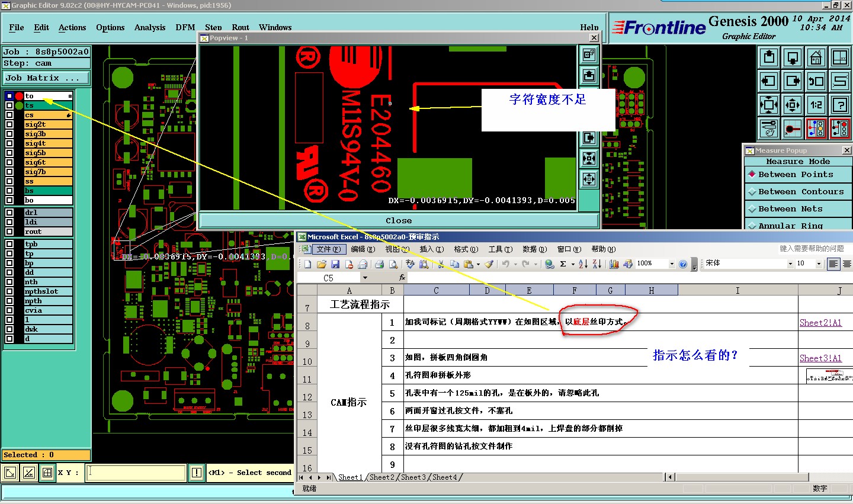Open the Genesis DFM menu
This screenshot has width=853, height=504.
click(185, 27)
